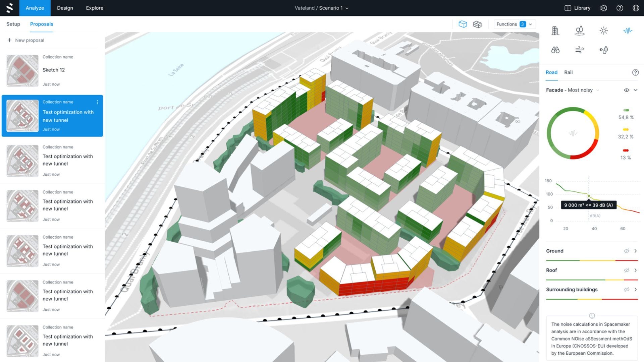Open the Sketch 12 proposal thumbnail
Screen dimensions: 644x362
click(22, 71)
